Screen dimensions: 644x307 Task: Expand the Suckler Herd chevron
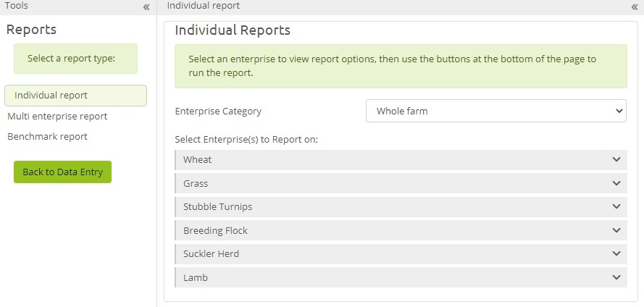click(x=616, y=253)
